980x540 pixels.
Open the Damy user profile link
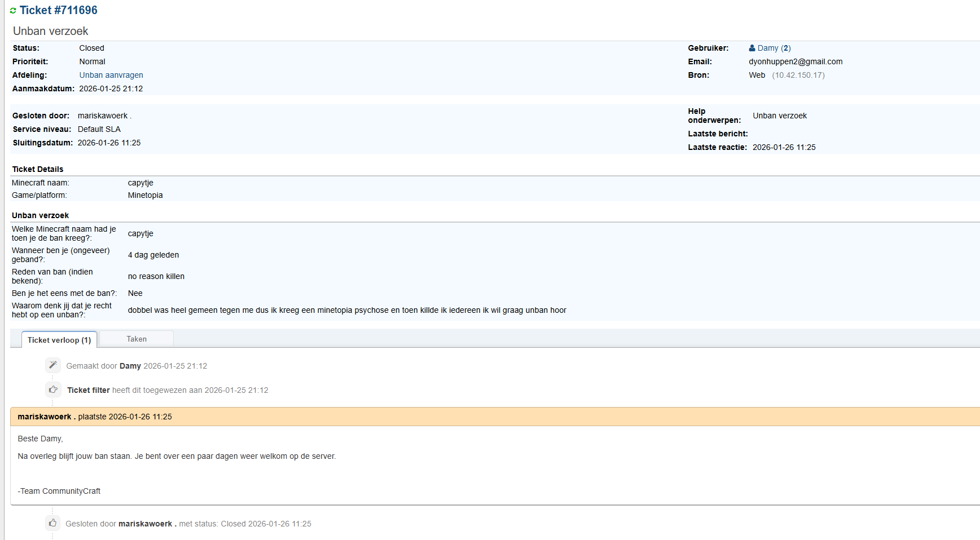tap(767, 48)
